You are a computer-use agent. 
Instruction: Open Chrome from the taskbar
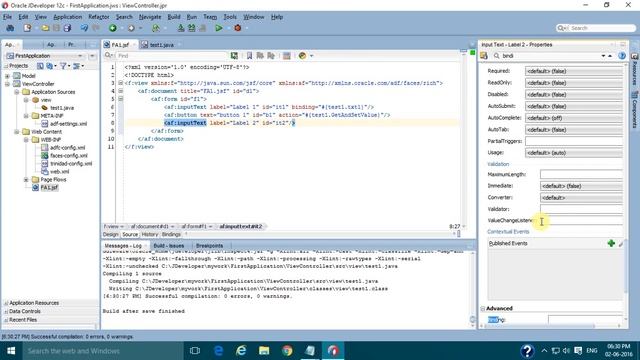pos(287,351)
